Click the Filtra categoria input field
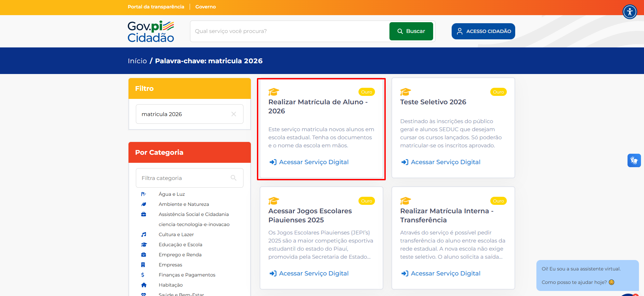 pos(183,178)
